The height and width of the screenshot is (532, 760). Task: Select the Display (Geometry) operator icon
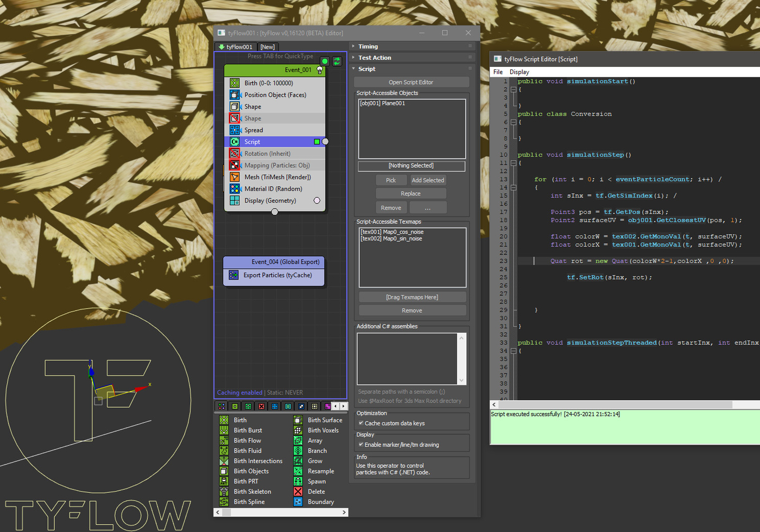pos(235,201)
